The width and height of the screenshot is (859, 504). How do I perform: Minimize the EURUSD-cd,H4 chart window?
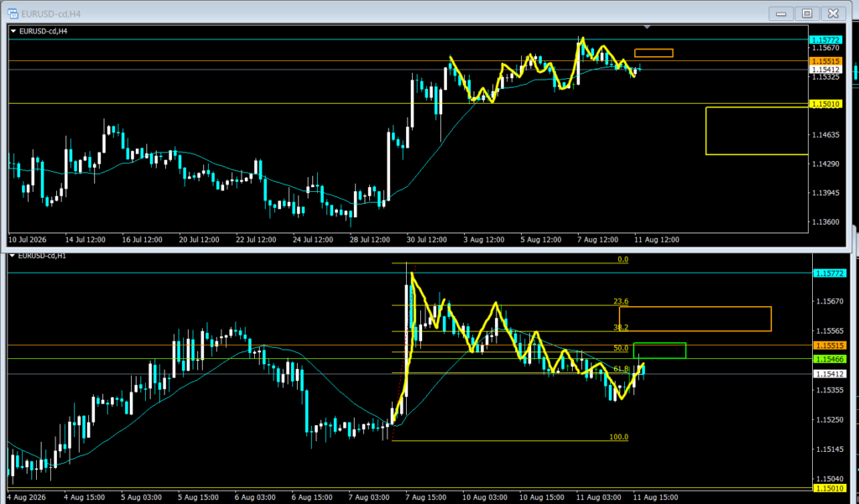click(x=781, y=13)
